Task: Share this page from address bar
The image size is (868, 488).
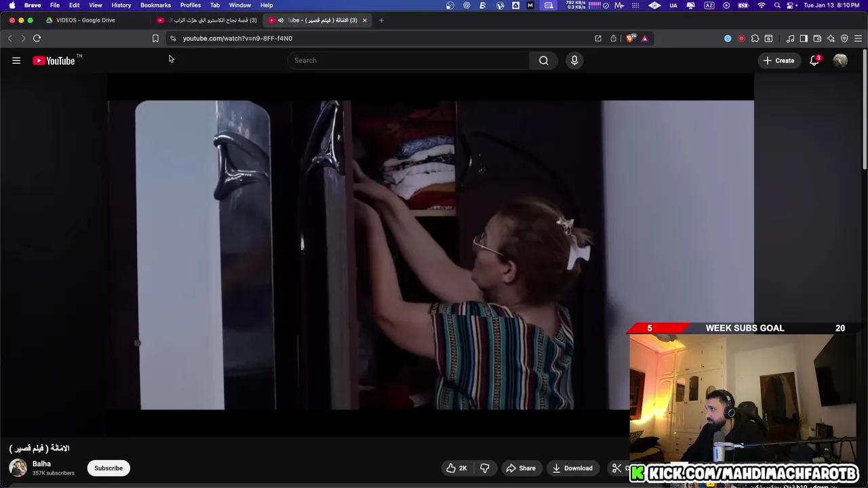Action: tap(614, 39)
